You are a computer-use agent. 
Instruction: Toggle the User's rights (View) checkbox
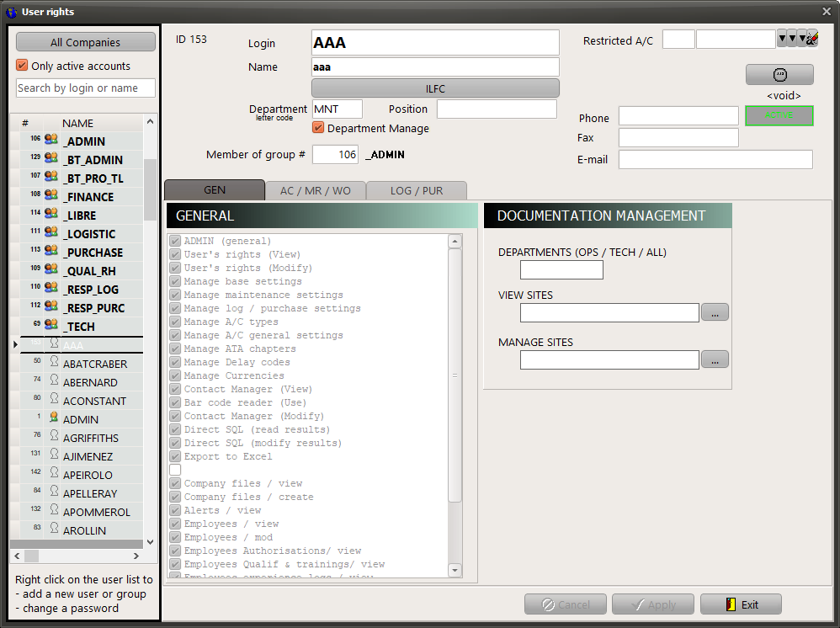pyautogui.click(x=175, y=254)
